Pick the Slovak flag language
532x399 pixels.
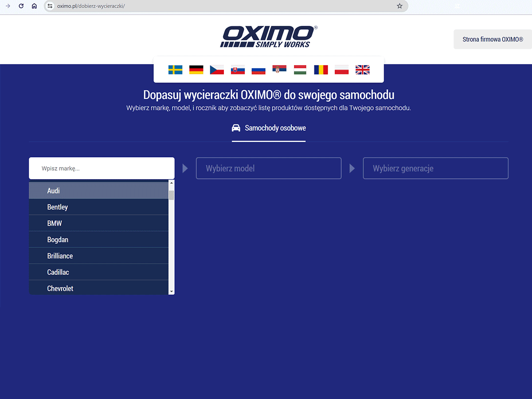tap(238, 70)
